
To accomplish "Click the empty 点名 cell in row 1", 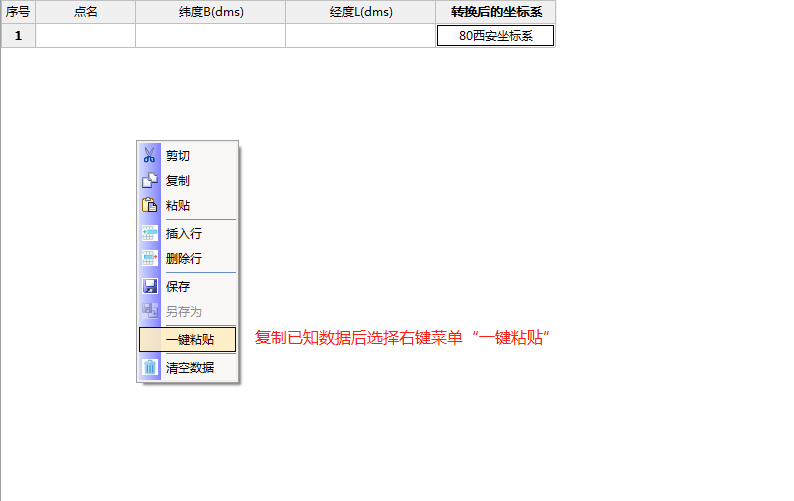I will pos(86,35).
